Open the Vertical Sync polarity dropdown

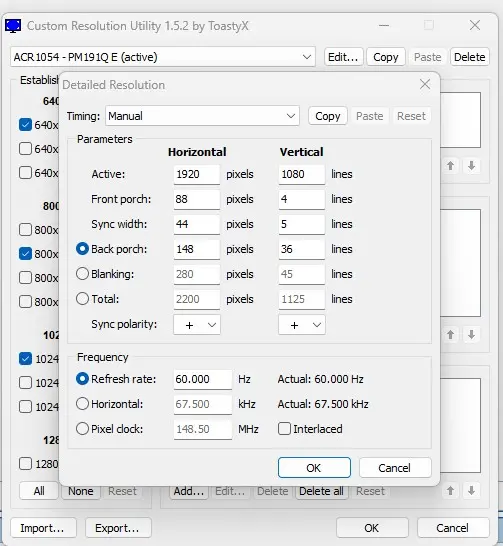pyautogui.click(x=302, y=325)
